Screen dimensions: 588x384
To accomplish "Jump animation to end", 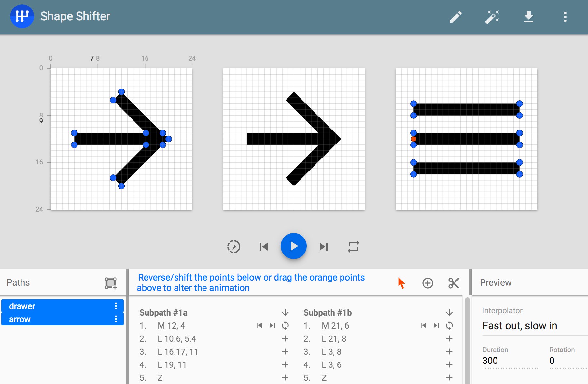I will pyautogui.click(x=323, y=247).
